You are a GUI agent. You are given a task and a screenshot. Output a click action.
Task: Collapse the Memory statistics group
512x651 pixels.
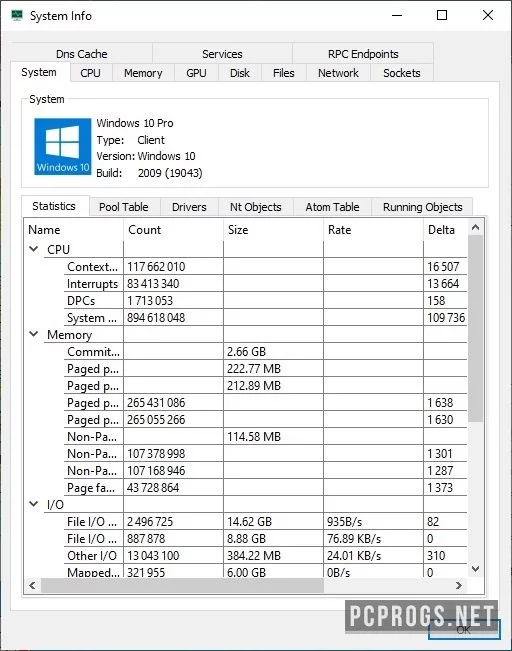(34, 334)
